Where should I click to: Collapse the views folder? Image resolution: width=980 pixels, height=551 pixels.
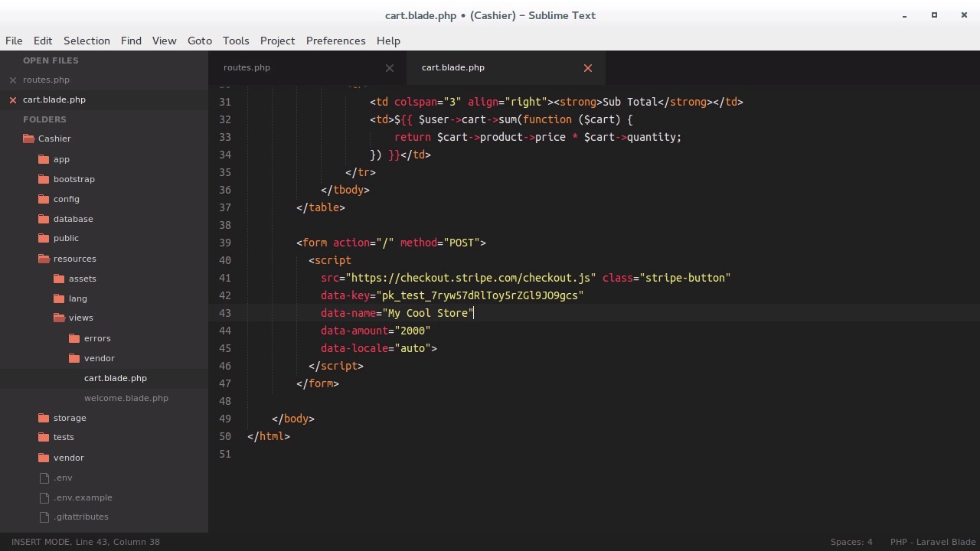pos(81,318)
